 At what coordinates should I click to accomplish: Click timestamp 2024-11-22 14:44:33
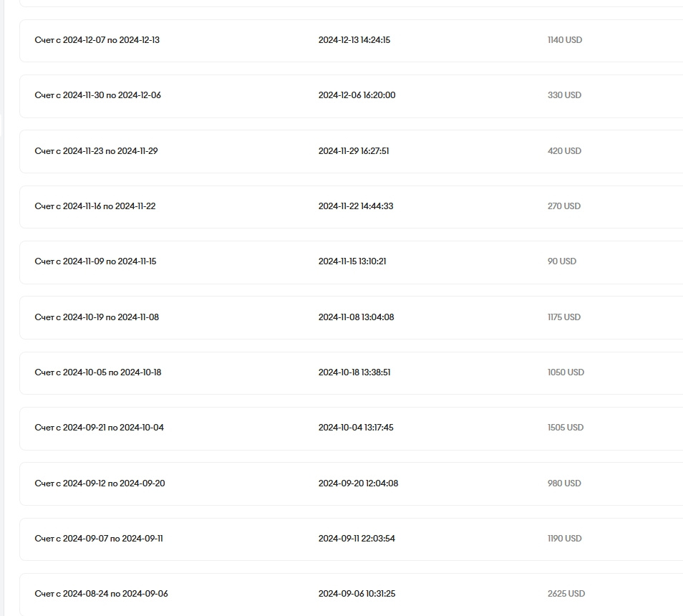[356, 206]
